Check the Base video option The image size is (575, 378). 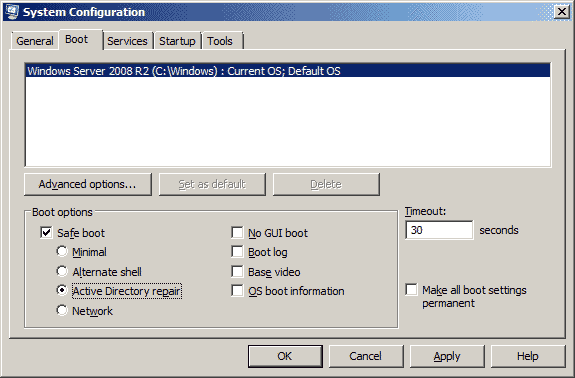[237, 272]
